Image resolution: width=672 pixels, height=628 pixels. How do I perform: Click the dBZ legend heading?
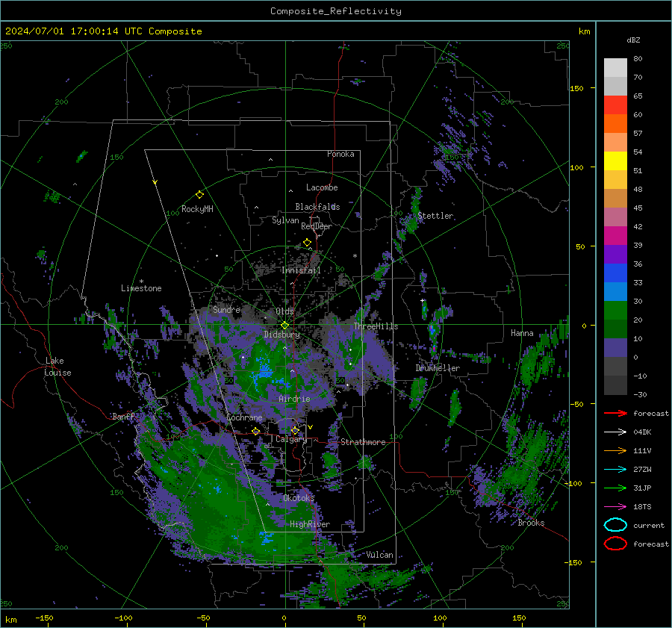point(633,40)
